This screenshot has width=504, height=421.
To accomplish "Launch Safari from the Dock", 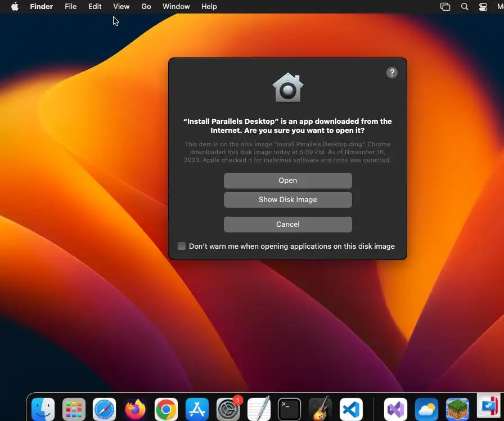I will pos(105,409).
